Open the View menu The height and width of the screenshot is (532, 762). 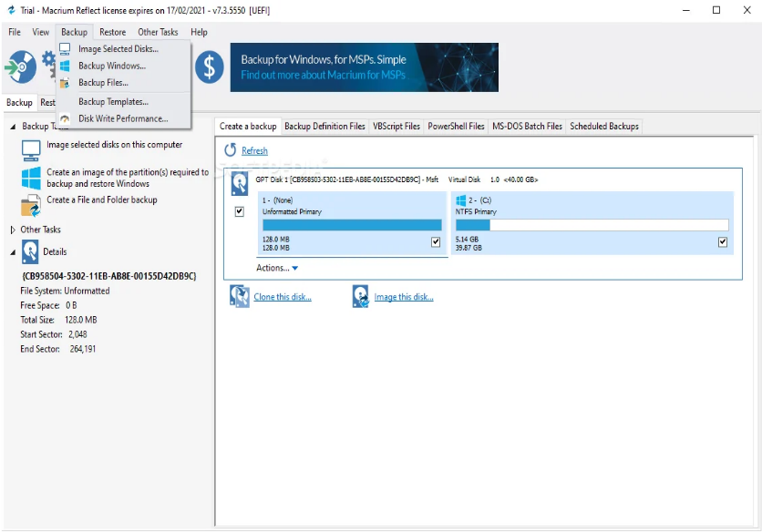(x=41, y=32)
